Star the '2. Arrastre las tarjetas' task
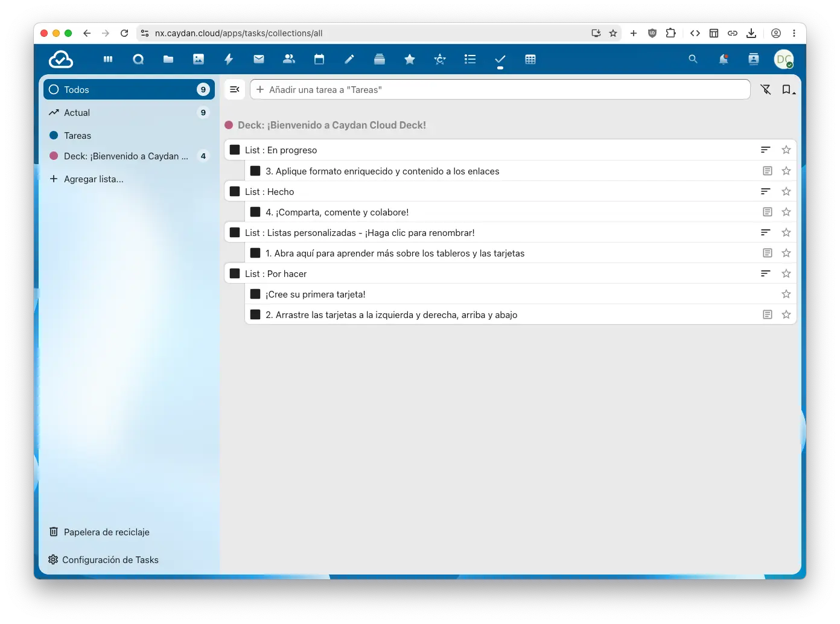This screenshot has height=624, width=840. click(786, 314)
